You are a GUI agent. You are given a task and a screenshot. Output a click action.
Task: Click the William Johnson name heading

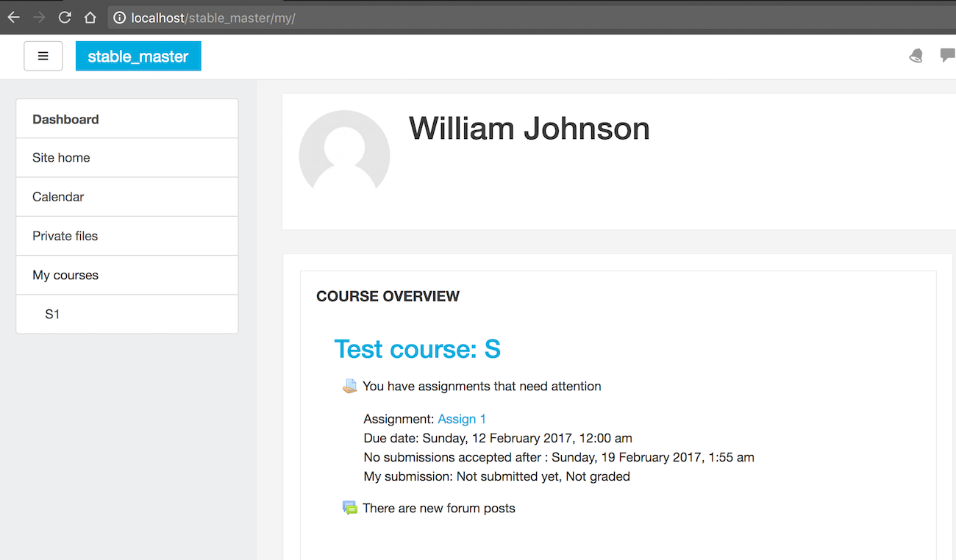pos(529,129)
